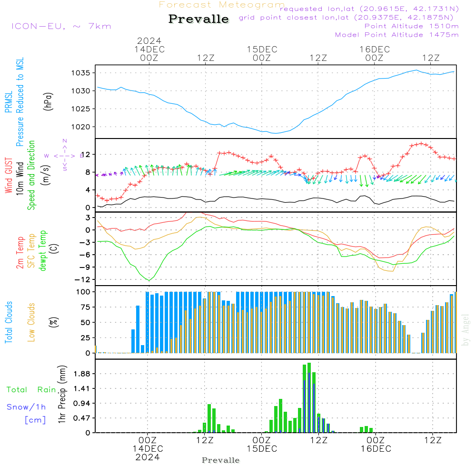Click the small 'Prevalle' label at bottom
The width and height of the screenshot is (476, 476).
[221, 460]
